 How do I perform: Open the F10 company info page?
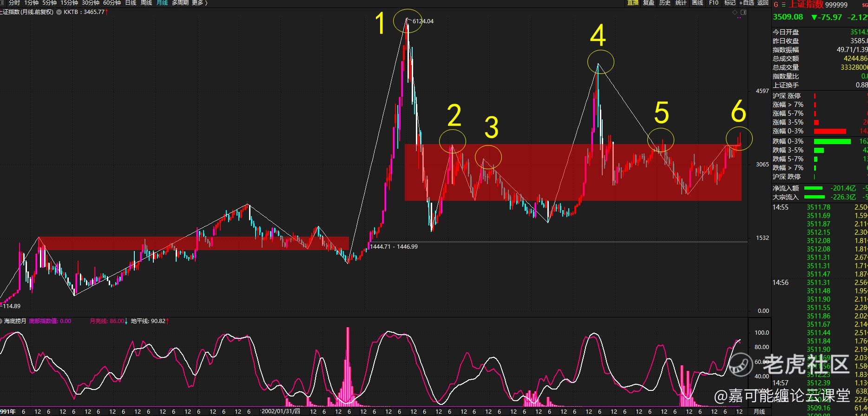tap(714, 3)
